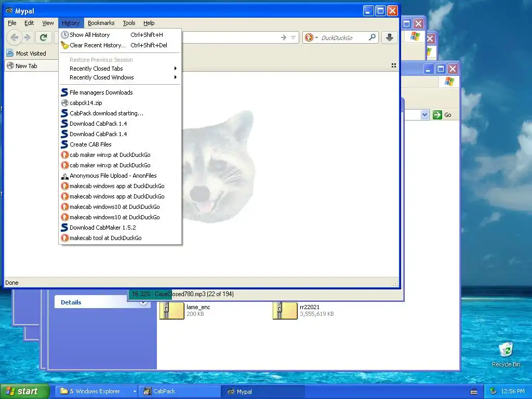This screenshot has height=399, width=532.
Task: Click the Start button
Action: click(x=25, y=391)
